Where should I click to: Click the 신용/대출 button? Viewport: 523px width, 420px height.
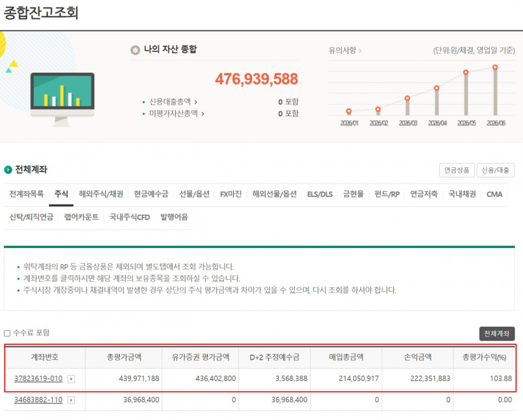tap(495, 170)
